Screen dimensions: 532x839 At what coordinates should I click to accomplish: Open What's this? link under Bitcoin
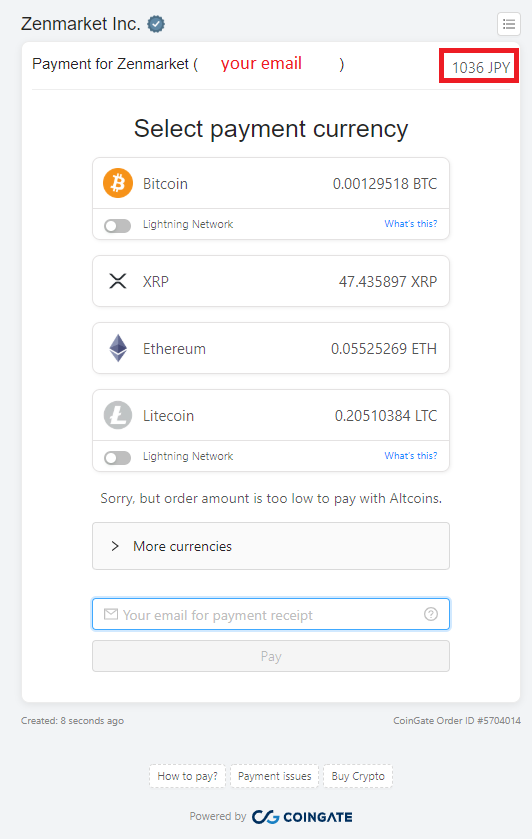(x=411, y=224)
